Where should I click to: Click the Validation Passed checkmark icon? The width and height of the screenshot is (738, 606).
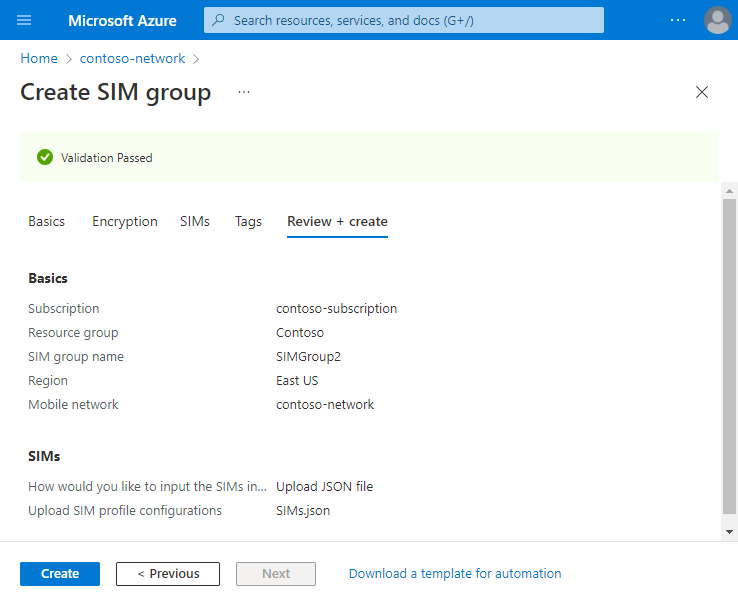(x=44, y=157)
